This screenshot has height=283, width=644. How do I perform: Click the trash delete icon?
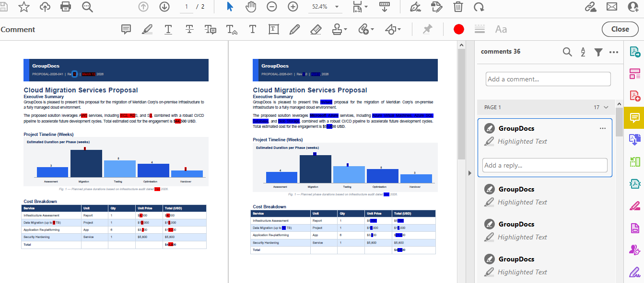pyautogui.click(x=458, y=7)
